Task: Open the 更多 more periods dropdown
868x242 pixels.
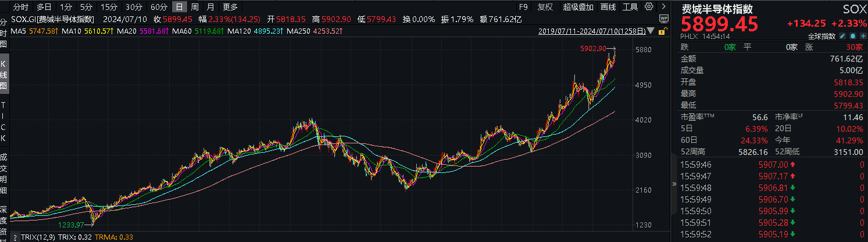Action: [230, 7]
